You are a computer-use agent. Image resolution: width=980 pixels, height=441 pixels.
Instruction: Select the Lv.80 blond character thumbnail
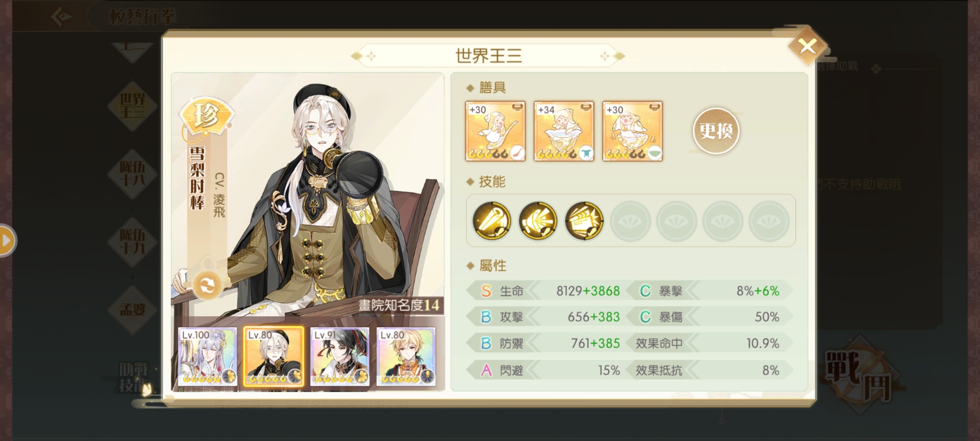pos(406,356)
